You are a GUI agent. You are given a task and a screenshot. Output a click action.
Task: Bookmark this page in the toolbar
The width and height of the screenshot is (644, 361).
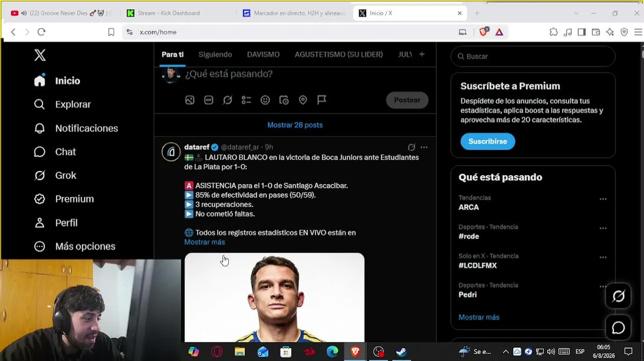111,32
